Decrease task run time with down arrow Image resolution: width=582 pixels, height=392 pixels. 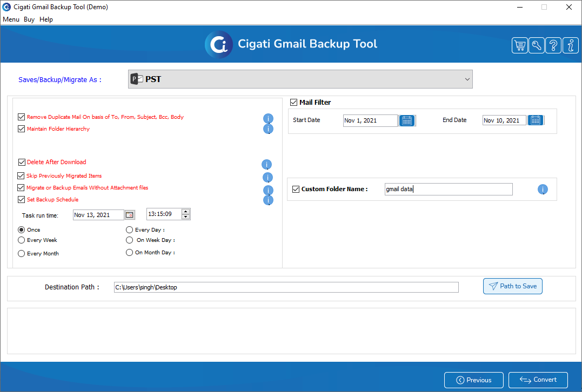click(185, 217)
